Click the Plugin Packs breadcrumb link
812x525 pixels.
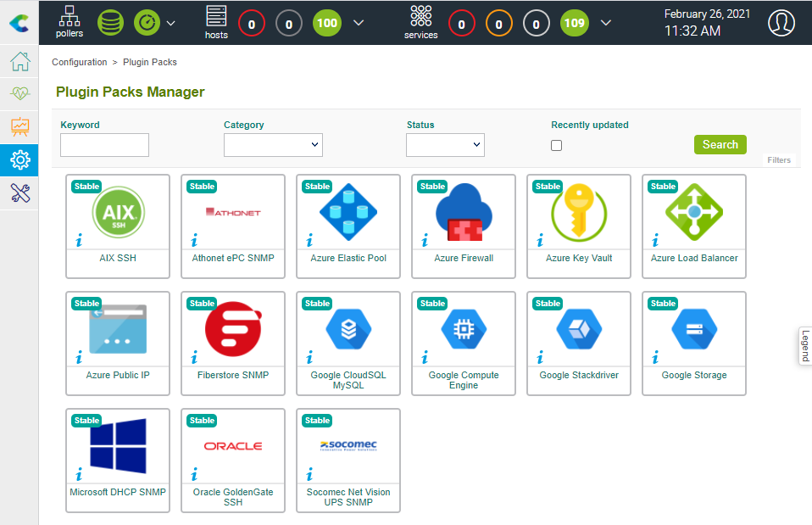(150, 62)
